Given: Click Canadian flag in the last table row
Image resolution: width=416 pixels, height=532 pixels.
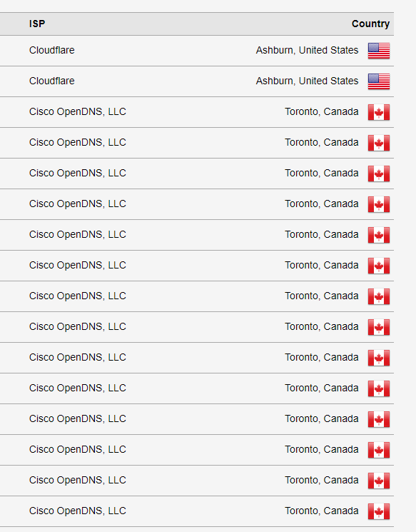Looking at the screenshot, I should pyautogui.click(x=379, y=511).
